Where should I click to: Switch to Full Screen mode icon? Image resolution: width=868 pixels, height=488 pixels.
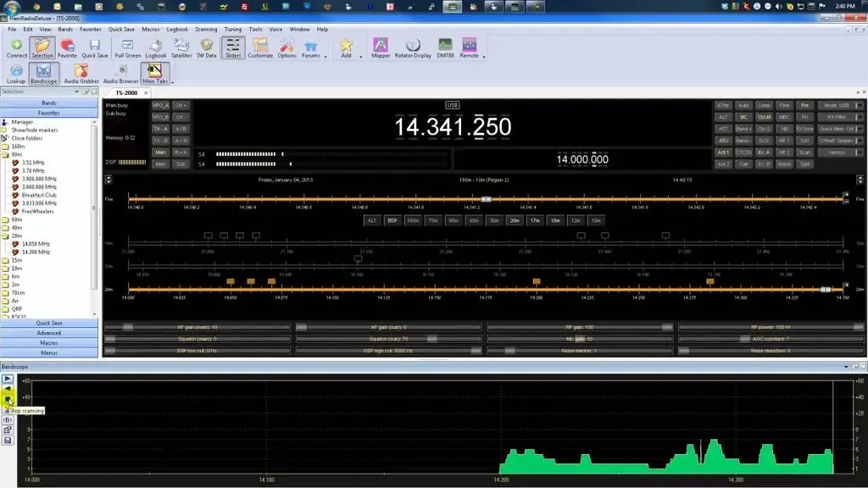point(127,47)
